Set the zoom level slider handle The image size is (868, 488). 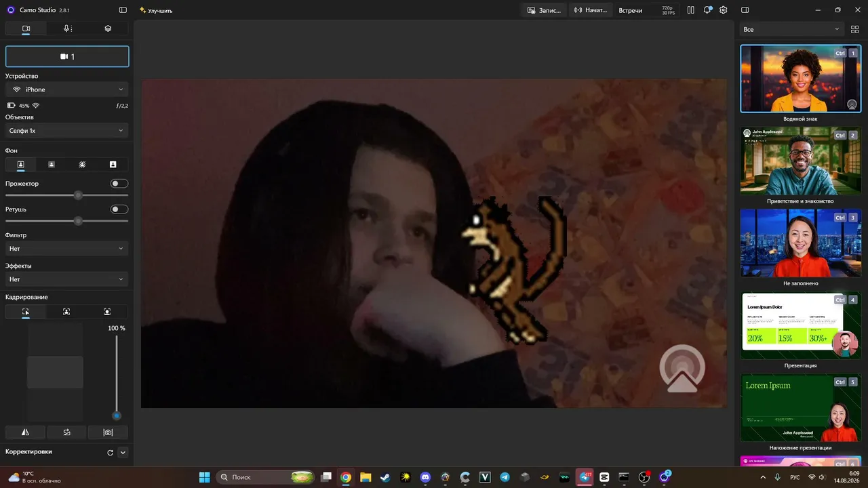[x=117, y=415]
